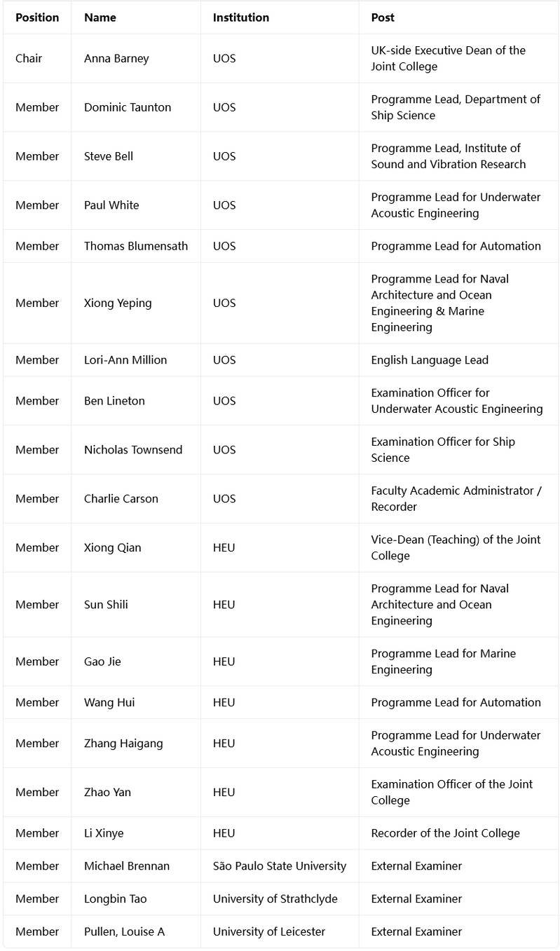Click the Faculty Academic Administrator / Recorder cell
The width and height of the screenshot is (560, 951).
point(458,498)
